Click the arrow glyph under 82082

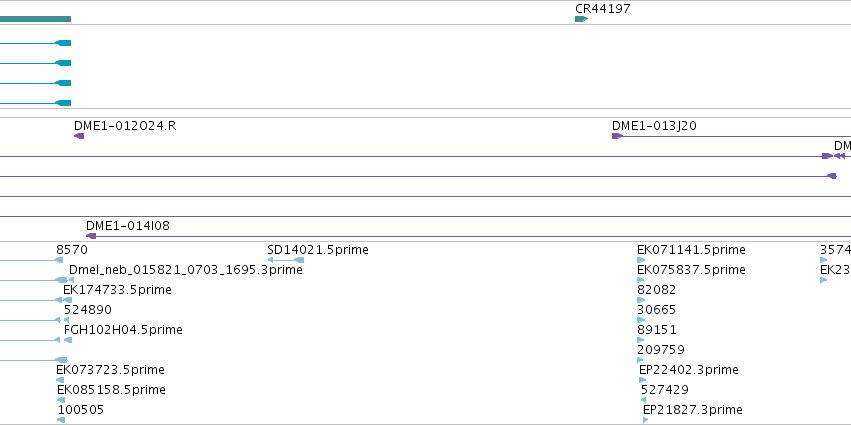click(x=641, y=300)
